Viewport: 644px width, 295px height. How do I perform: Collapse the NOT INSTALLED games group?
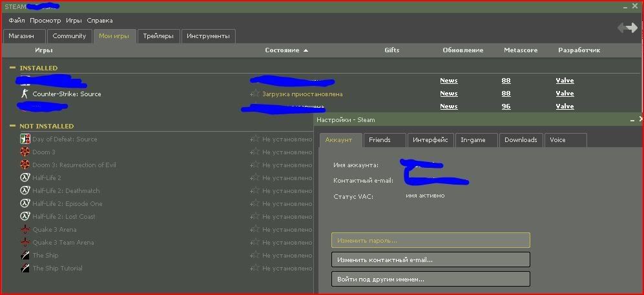click(12, 126)
